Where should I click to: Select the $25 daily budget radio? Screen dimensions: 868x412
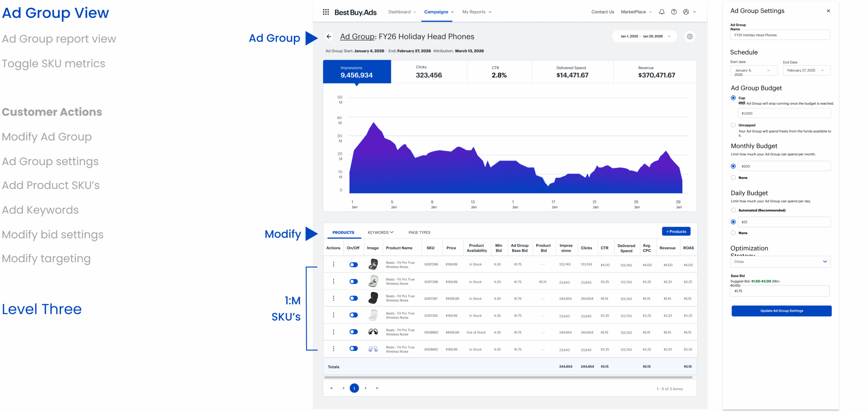point(733,222)
